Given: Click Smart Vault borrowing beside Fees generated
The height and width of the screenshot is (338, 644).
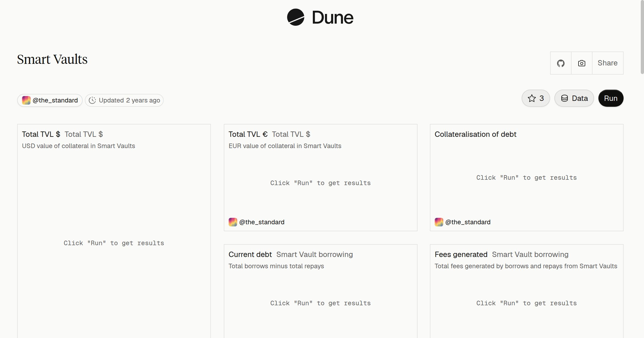Looking at the screenshot, I should pos(530,254).
